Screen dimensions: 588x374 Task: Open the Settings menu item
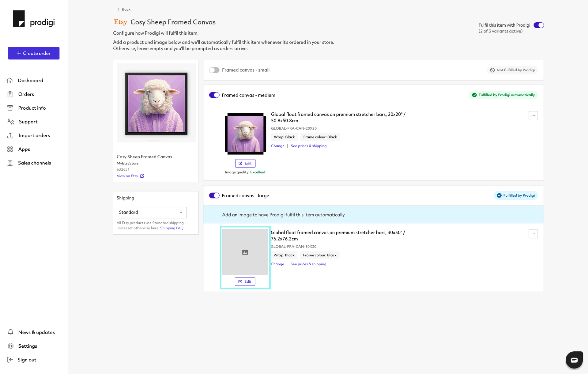click(x=27, y=346)
